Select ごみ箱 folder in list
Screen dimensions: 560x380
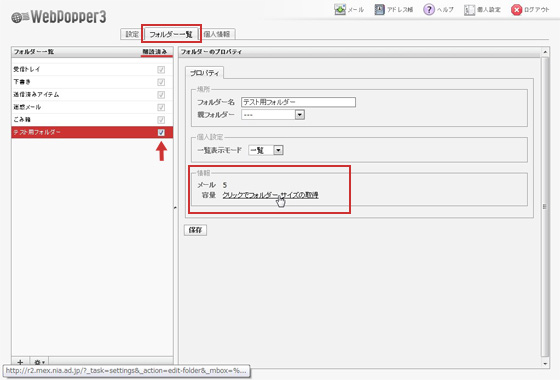click(92, 119)
